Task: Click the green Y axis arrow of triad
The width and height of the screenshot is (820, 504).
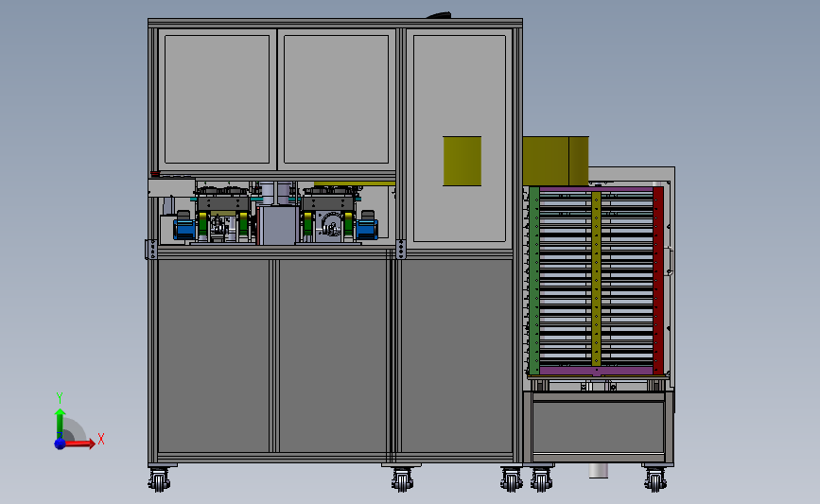Action: (x=61, y=424)
